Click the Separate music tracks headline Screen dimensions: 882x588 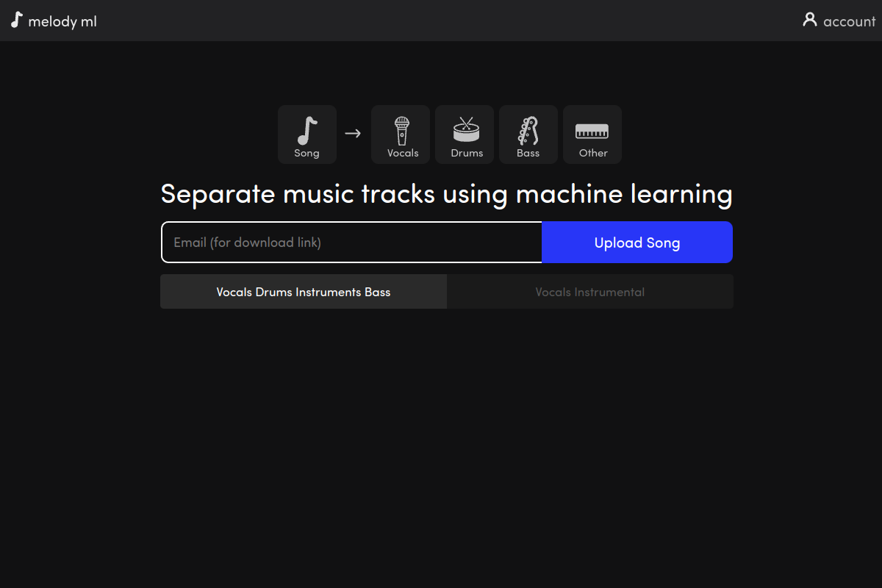click(447, 194)
